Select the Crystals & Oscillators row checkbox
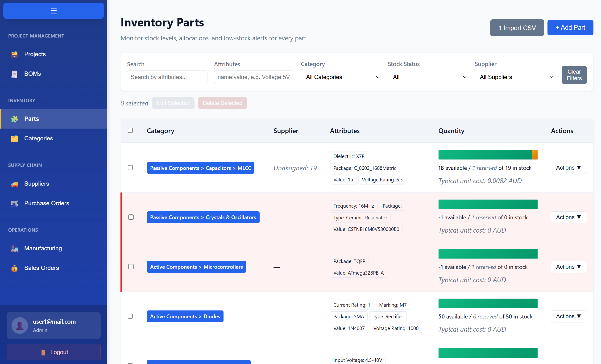This screenshot has height=364, width=601. pyautogui.click(x=131, y=217)
